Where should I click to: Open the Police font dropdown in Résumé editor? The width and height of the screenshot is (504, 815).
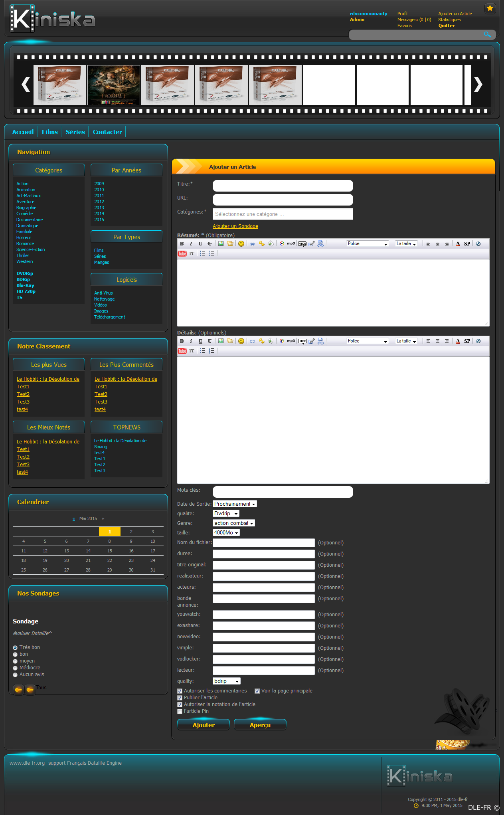tap(368, 244)
